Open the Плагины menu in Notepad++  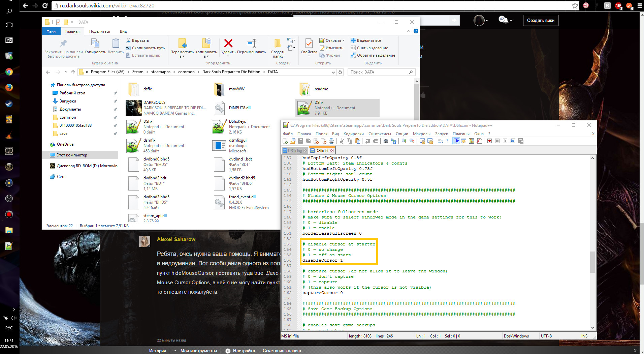click(x=461, y=134)
